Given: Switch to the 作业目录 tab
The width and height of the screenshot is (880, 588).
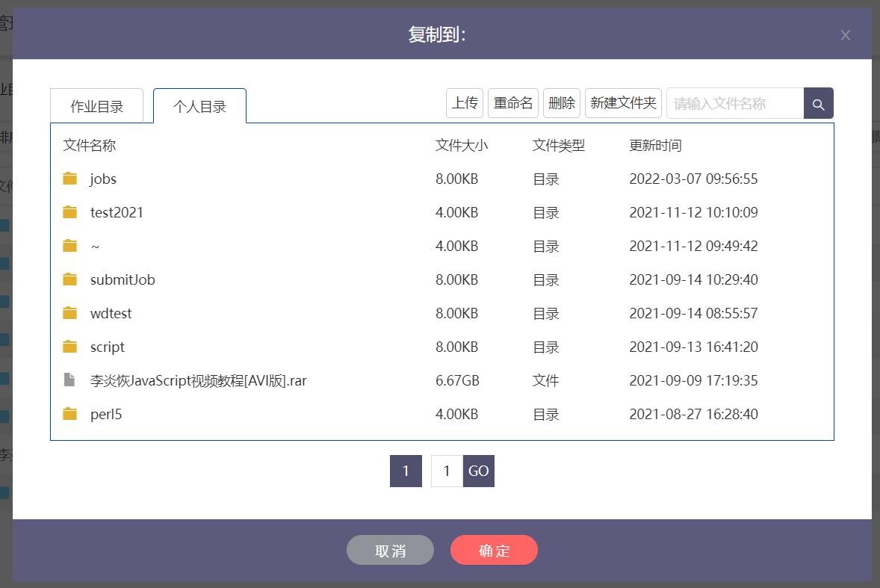Looking at the screenshot, I should point(97,106).
